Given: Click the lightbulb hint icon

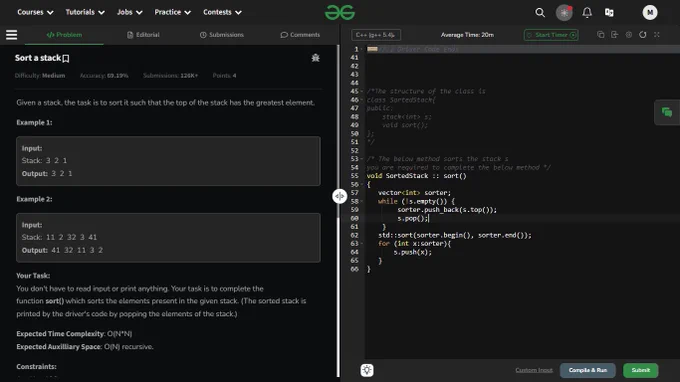Looking at the screenshot, I should [367, 370].
